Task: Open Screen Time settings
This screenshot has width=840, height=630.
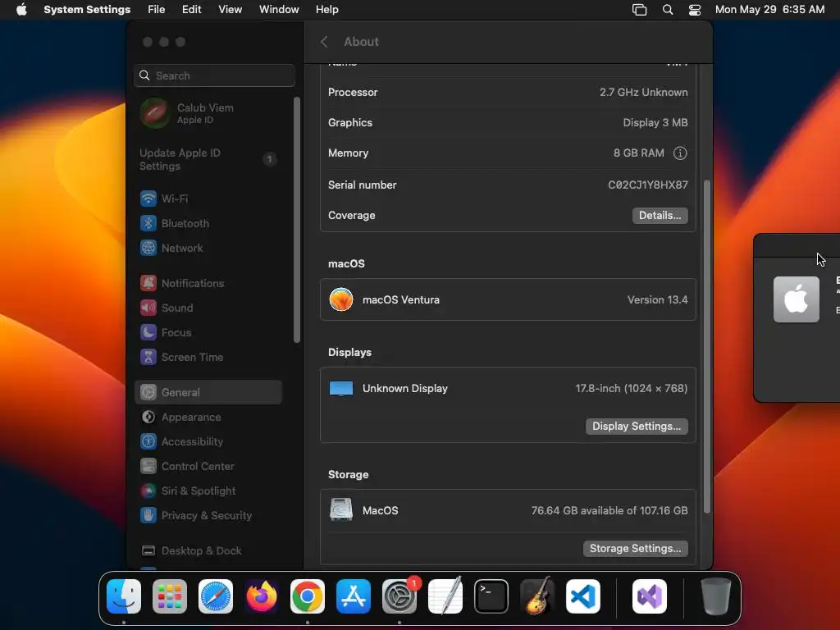Action: coord(208,358)
